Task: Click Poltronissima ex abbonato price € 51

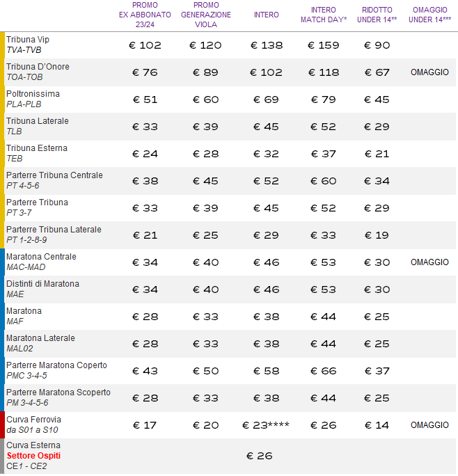Action: point(145,100)
